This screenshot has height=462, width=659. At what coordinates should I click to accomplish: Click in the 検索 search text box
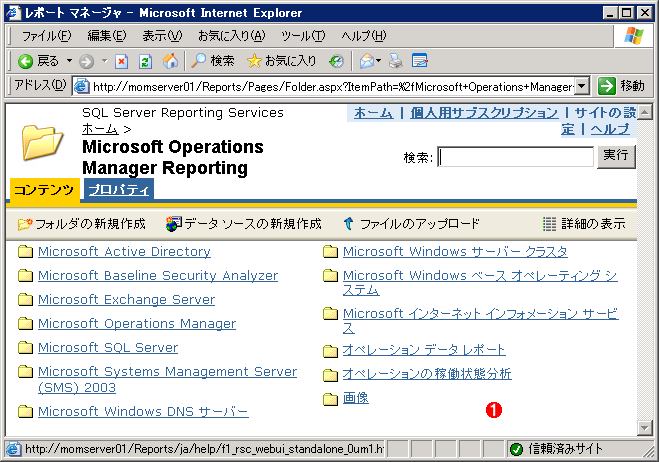tap(516, 157)
